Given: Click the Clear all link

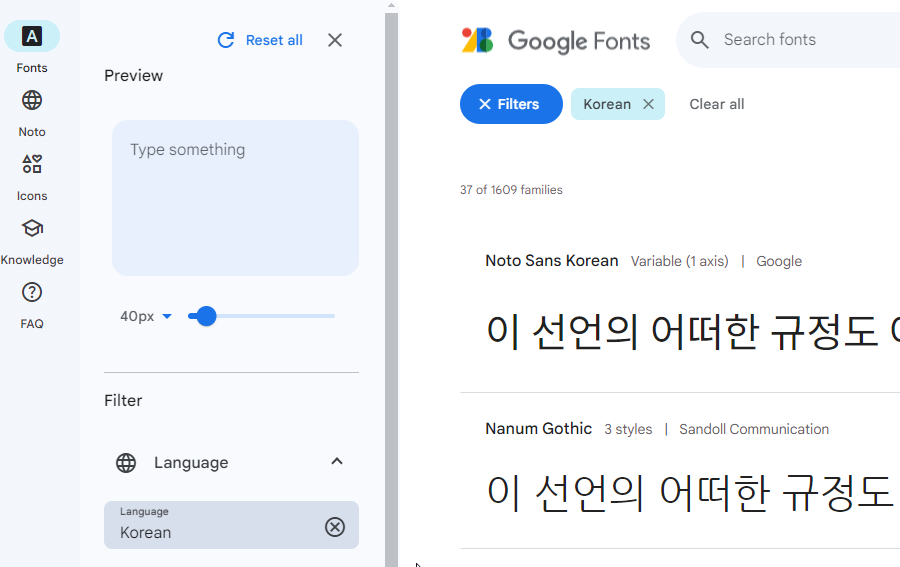Looking at the screenshot, I should point(716,104).
